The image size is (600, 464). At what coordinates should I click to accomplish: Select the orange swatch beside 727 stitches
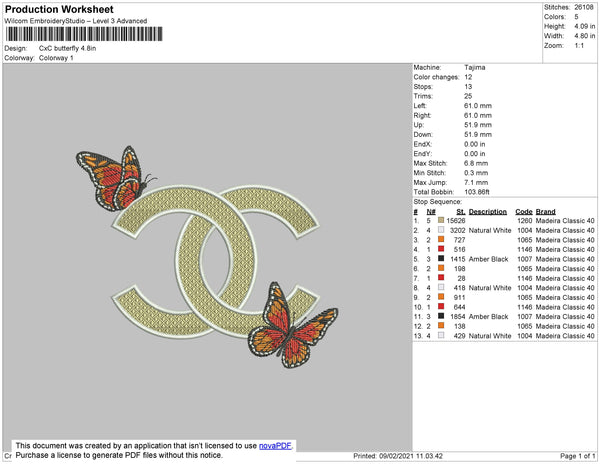point(441,239)
